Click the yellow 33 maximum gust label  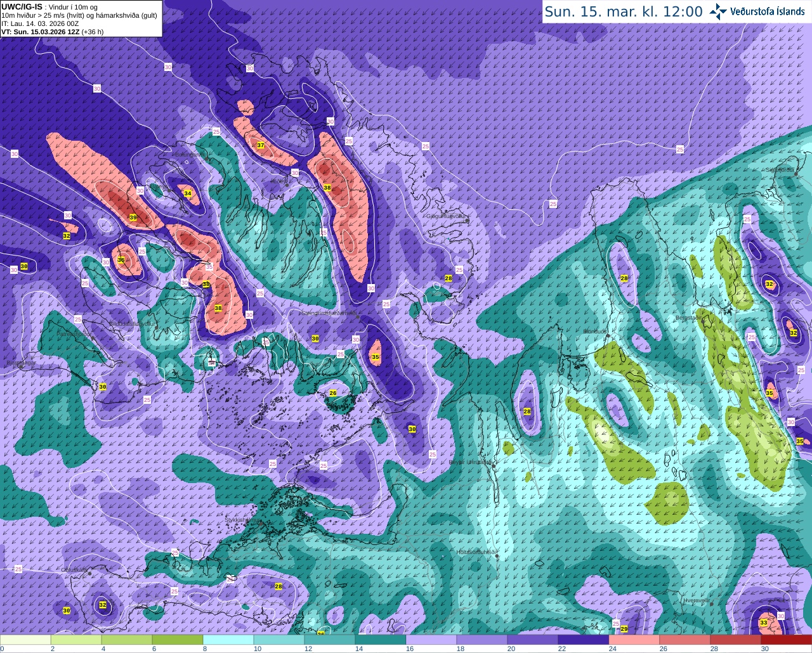point(764,623)
